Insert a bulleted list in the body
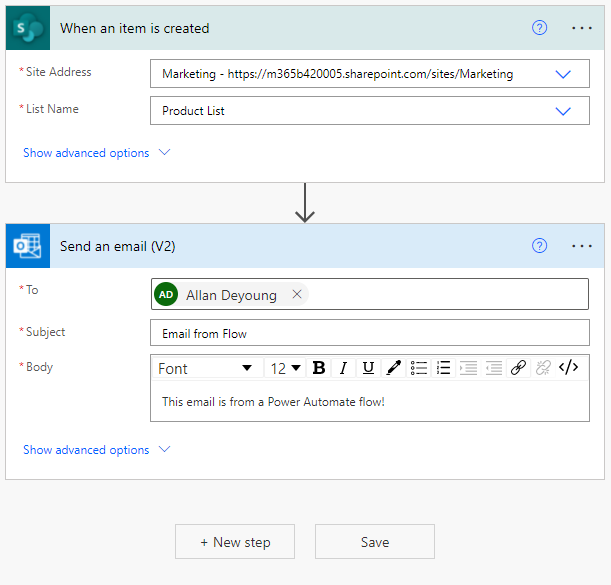This screenshot has width=611, height=585. point(419,368)
